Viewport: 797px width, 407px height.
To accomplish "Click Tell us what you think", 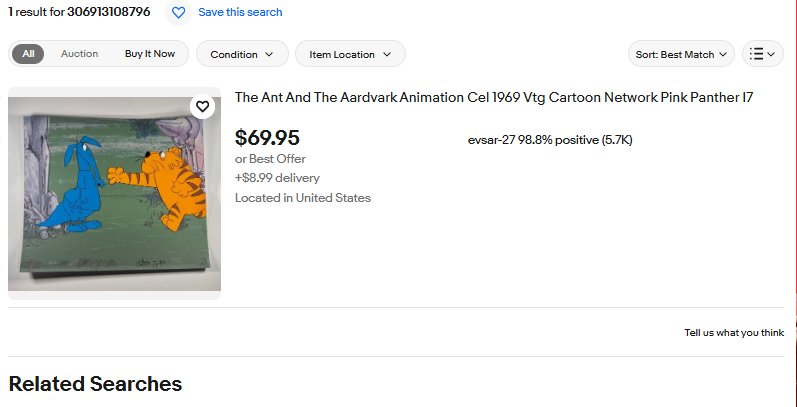I will (734, 333).
